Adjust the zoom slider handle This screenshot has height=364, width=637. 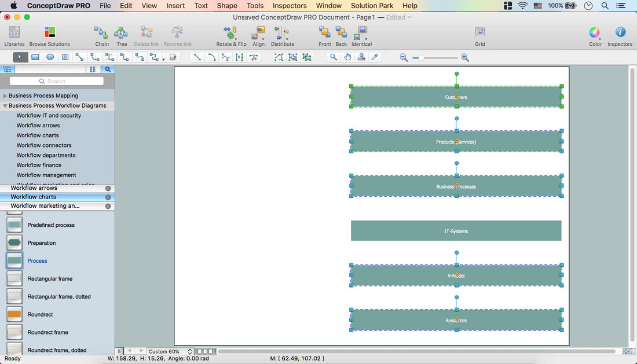421,58
